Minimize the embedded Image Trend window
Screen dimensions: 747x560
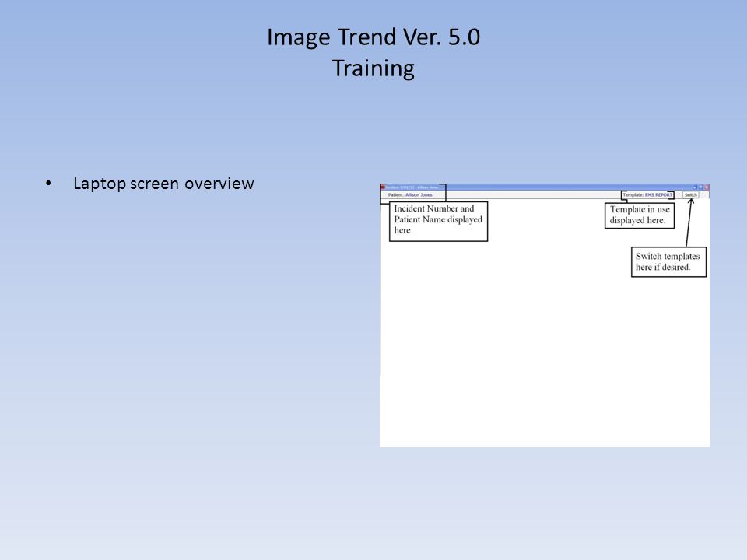(695, 187)
